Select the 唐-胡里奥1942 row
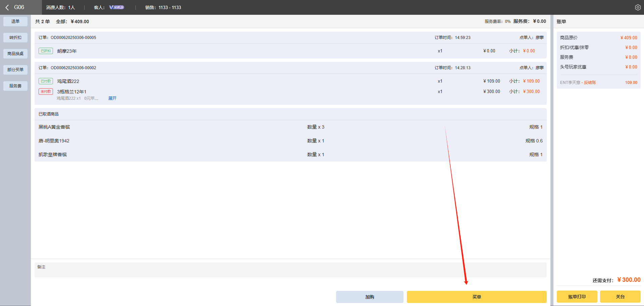The width and height of the screenshot is (644, 306). pyautogui.click(x=290, y=141)
